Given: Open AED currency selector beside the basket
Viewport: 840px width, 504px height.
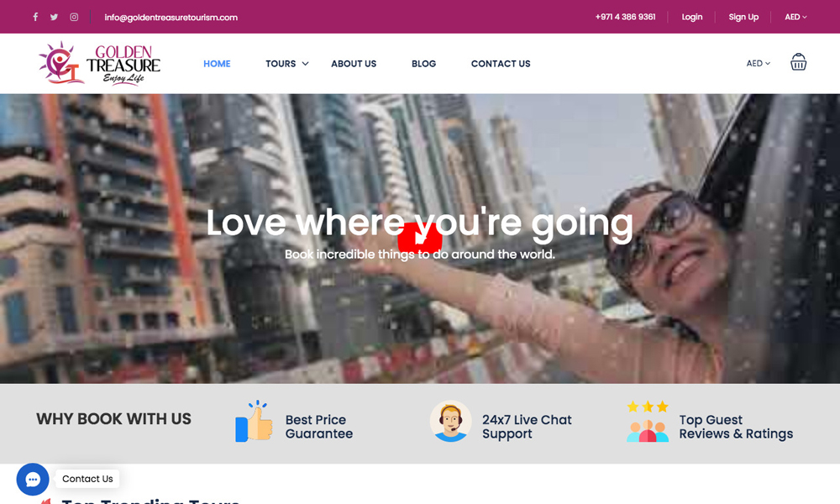Looking at the screenshot, I should pyautogui.click(x=758, y=63).
